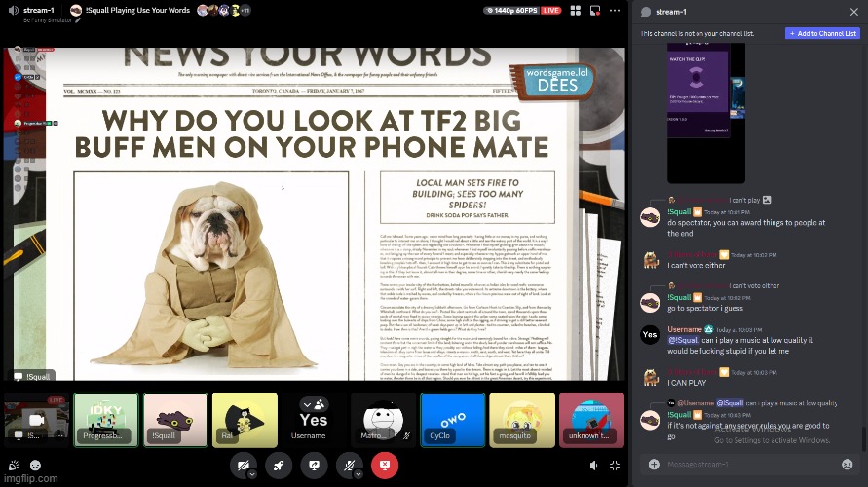Open the emoji reactions smiley in call controls

(35, 466)
